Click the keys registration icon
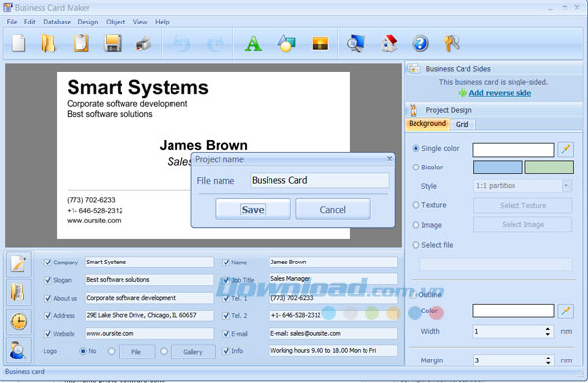 coord(452,43)
